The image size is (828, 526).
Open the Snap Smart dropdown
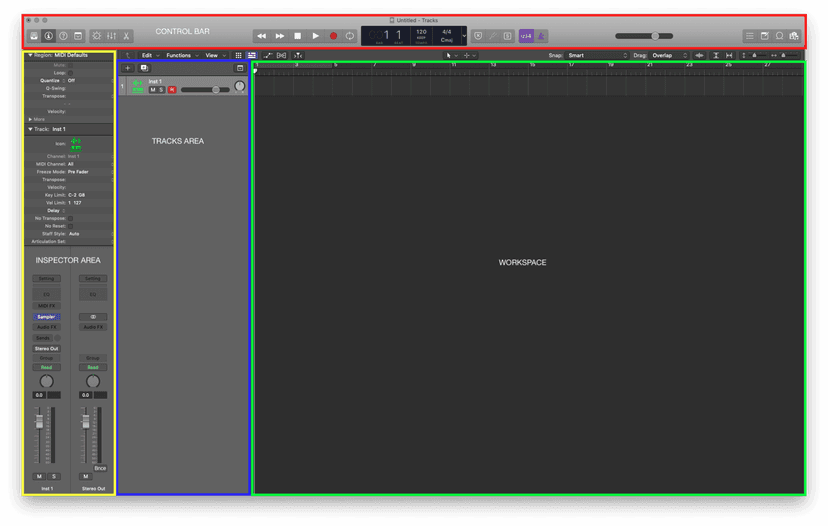tap(597, 55)
